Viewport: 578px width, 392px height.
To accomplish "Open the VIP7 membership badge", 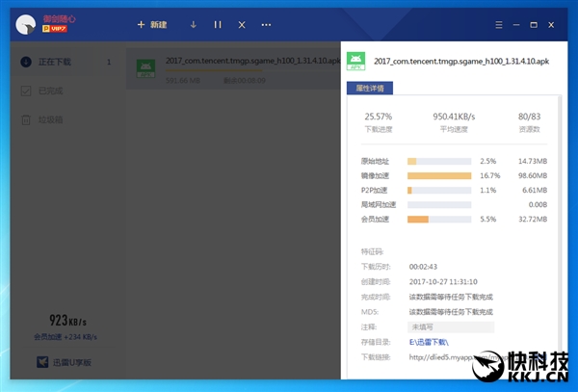I will [55, 28].
